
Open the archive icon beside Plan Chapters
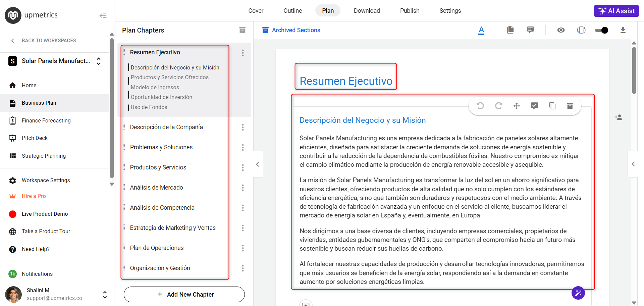[x=243, y=30]
